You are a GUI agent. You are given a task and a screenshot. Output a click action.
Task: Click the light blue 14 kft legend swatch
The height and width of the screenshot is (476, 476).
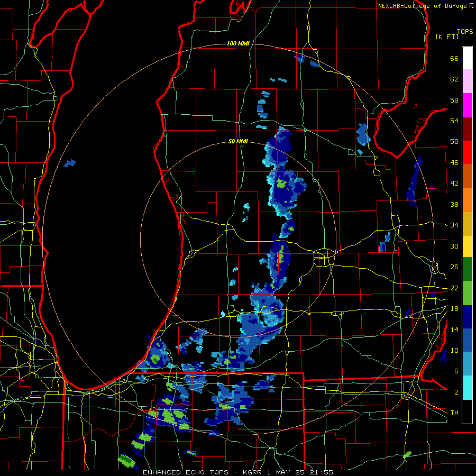467,364
